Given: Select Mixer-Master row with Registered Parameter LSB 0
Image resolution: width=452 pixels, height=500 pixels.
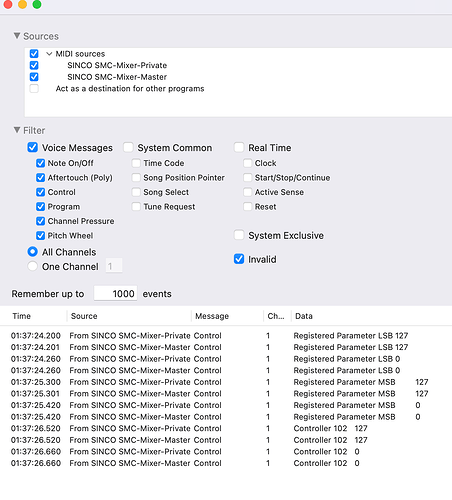Looking at the screenshot, I should pos(226,370).
